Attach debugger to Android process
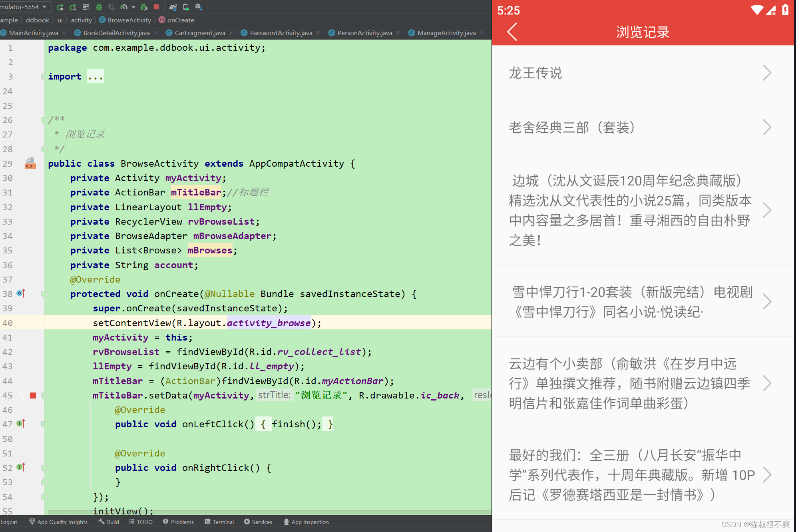 144,7
